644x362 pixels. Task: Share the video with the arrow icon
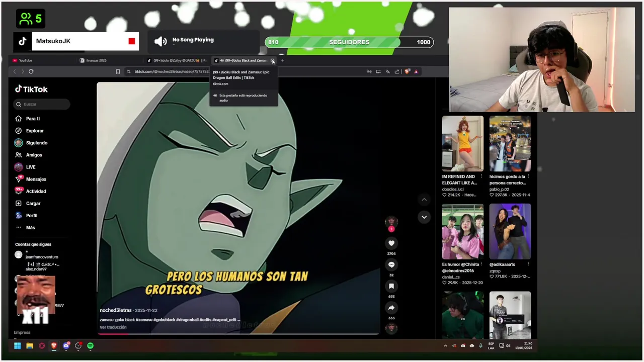(x=391, y=308)
